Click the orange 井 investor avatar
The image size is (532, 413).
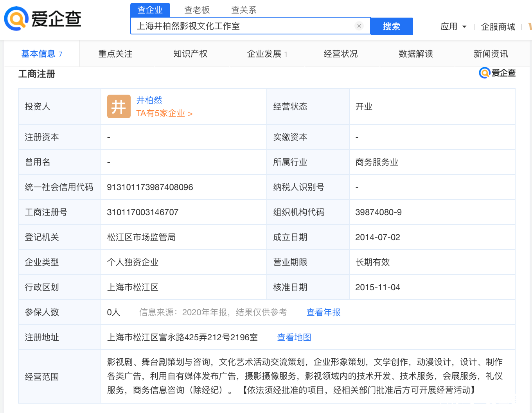pos(119,106)
